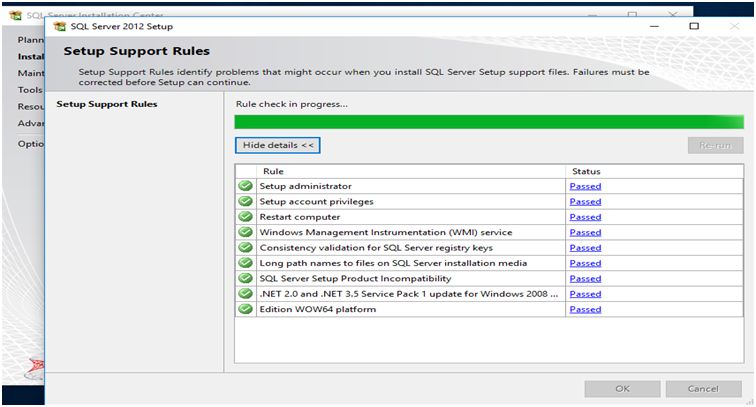Open Passed link for .NET 2.0 and 3.5 rule
The image size is (756, 407).
[x=585, y=294]
